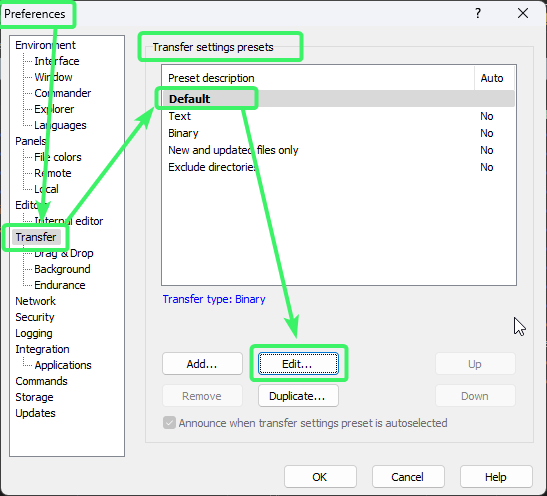Select Network in preferences tree

pyautogui.click(x=35, y=301)
